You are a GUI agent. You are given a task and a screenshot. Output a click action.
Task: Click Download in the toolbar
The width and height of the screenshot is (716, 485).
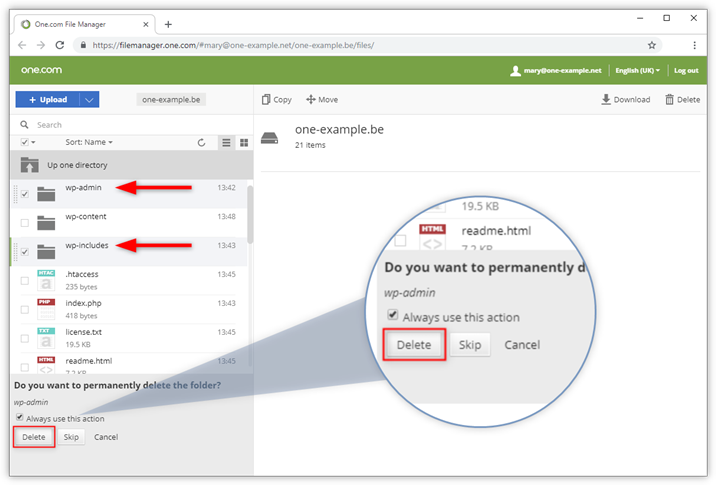tap(626, 100)
